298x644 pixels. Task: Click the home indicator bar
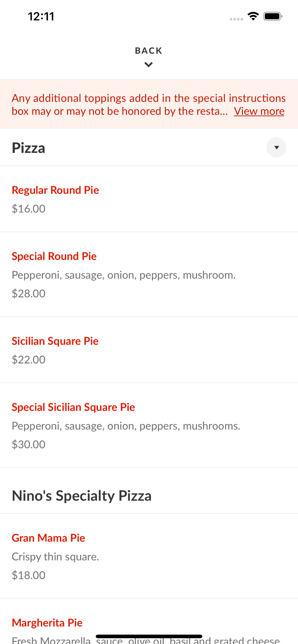(x=149, y=636)
